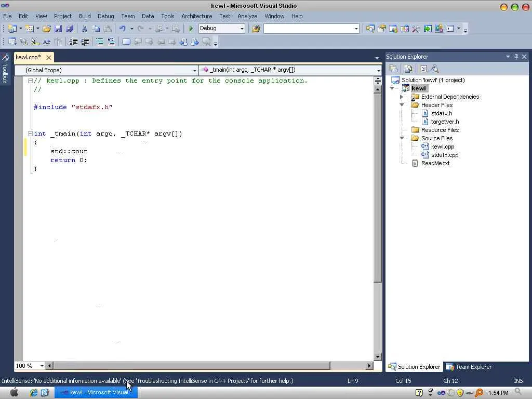Click the Copy icon in the toolbar
Screen dimensions: 532x399
pyautogui.click(x=96, y=29)
